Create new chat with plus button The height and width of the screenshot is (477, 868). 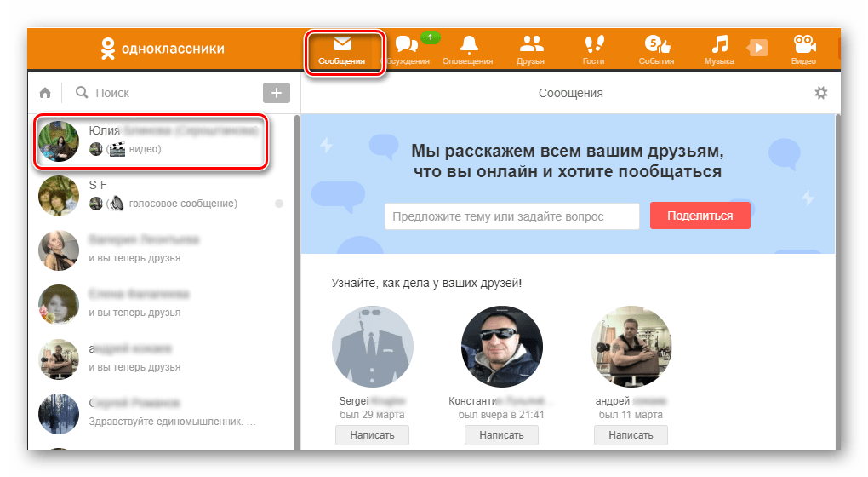(277, 93)
